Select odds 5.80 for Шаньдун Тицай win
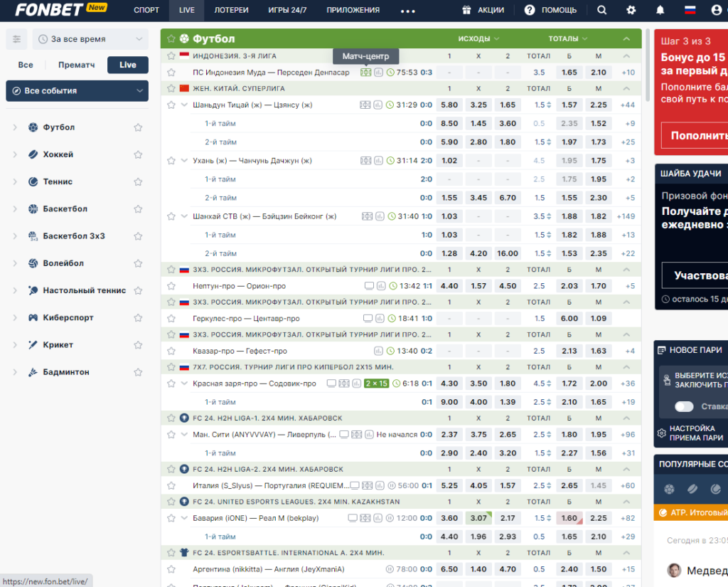This screenshot has height=587, width=728. point(449,105)
